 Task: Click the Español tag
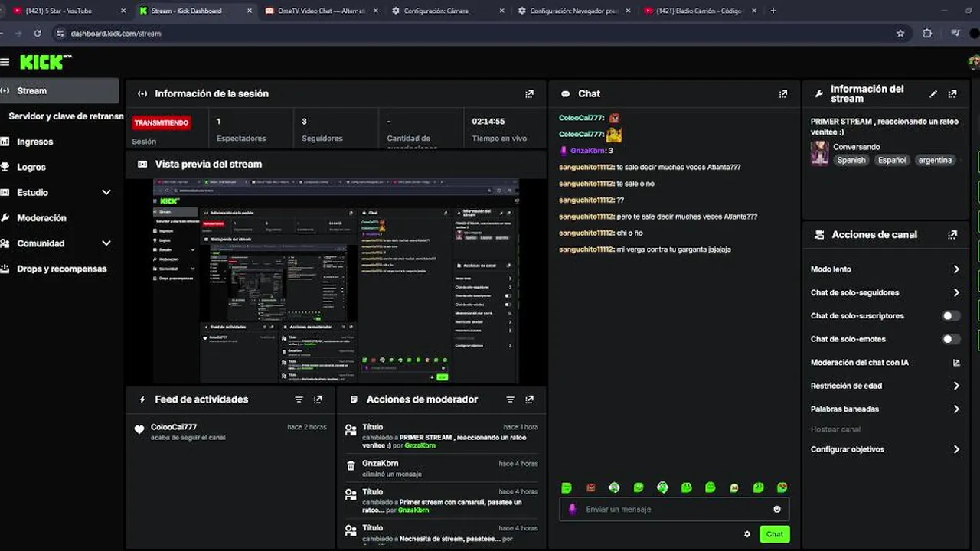892,161
